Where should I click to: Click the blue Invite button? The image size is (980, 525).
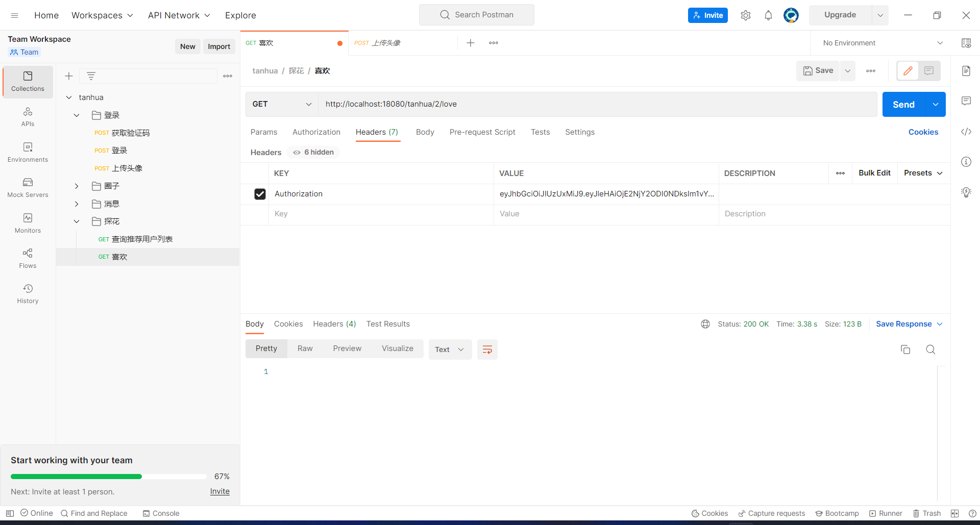[x=708, y=15]
